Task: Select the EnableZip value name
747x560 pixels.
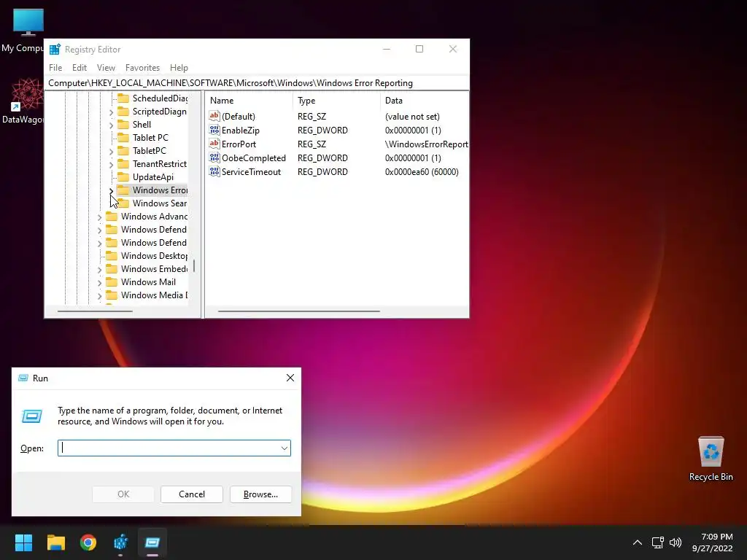Action: (x=241, y=131)
